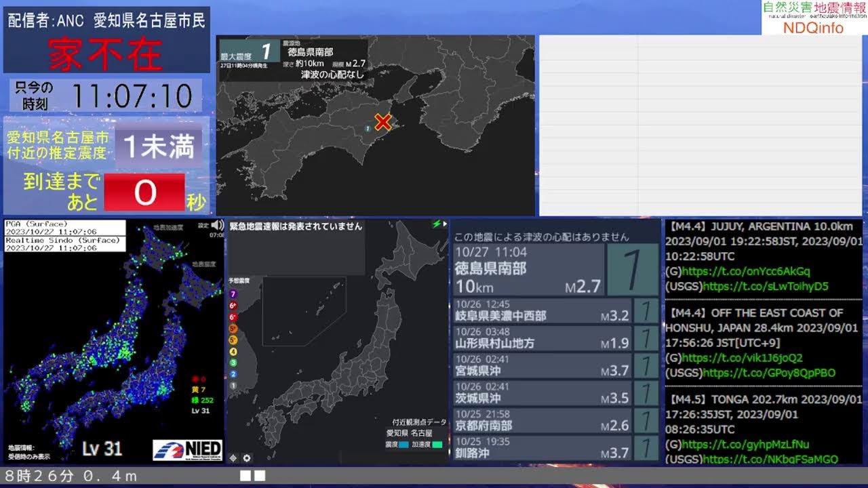The height and width of the screenshot is (488, 868).
Task: Select blue intensity 2 legend circle
Action: (x=233, y=374)
